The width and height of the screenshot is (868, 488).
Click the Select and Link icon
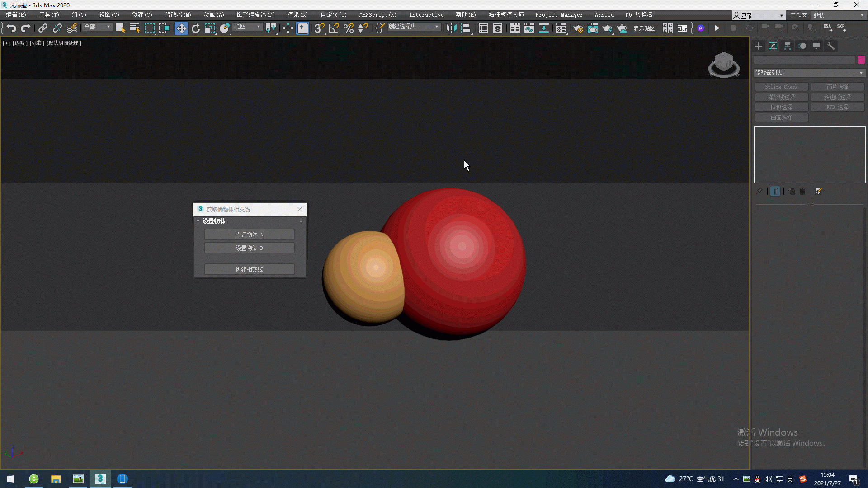click(x=42, y=28)
